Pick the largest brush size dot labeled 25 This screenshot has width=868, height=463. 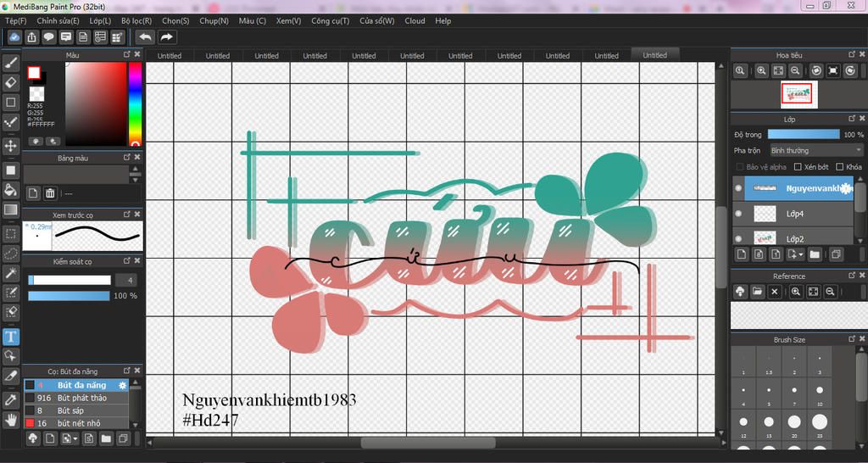[820, 422]
